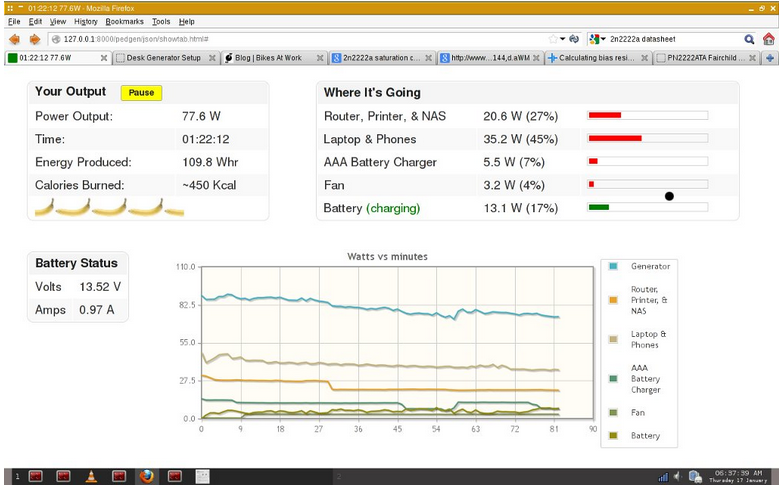Click the Laptop & Phones power bar
This screenshot has height=488, width=784.
647,139
